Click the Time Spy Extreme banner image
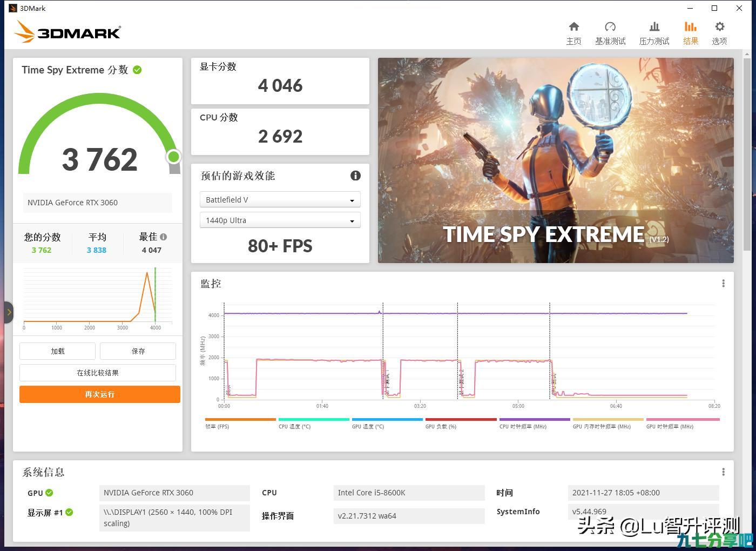The image size is (756, 551). click(556, 160)
